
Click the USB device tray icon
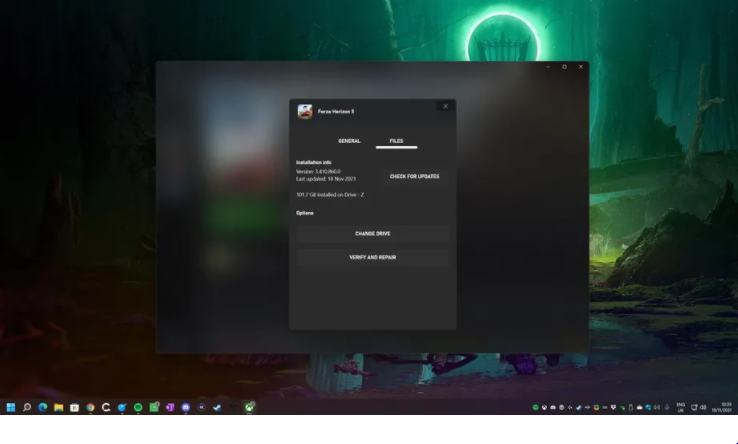coord(631,407)
